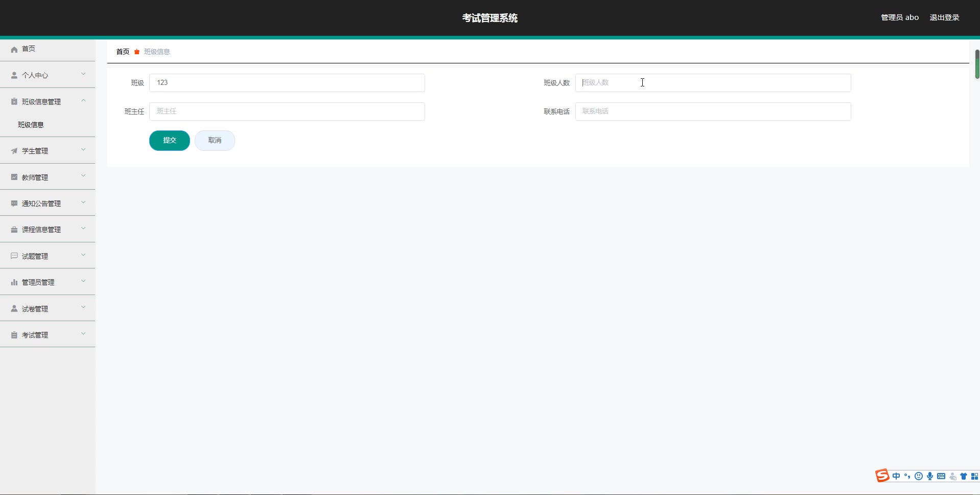Screen dimensions: 980x495
Task: Click the chart icon beside 教师管理
Action: (14, 177)
